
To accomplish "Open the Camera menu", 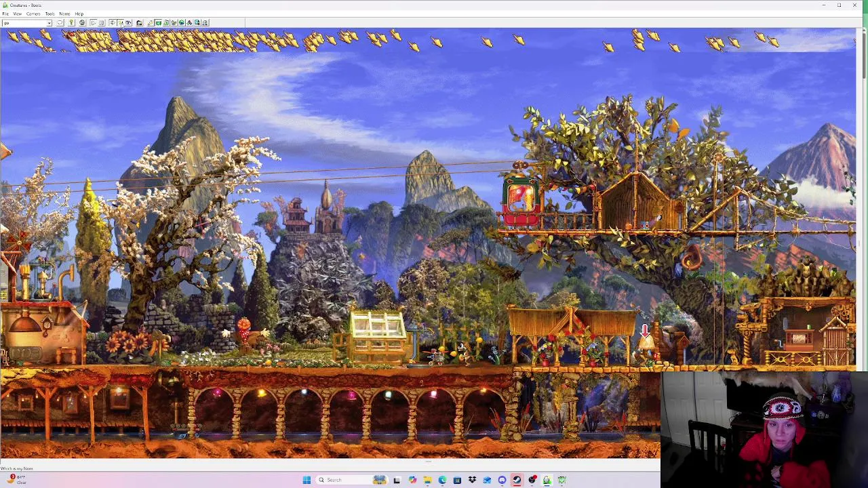I will point(33,14).
